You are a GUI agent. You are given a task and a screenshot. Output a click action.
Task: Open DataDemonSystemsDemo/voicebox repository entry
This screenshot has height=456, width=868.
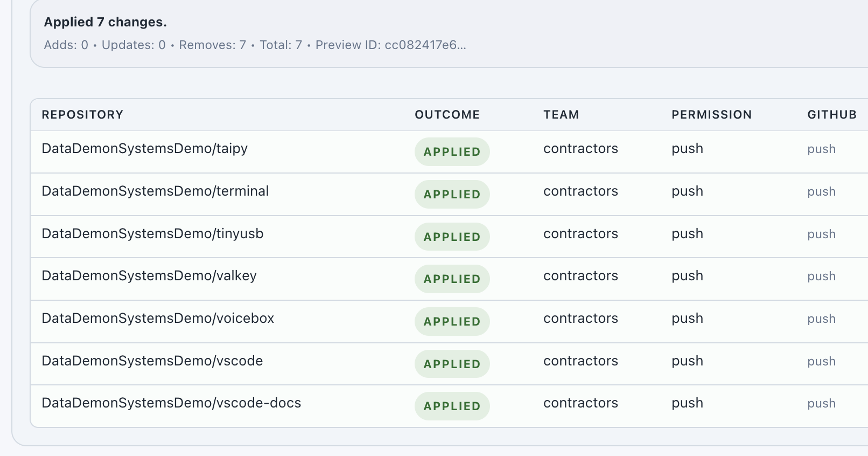pyautogui.click(x=158, y=319)
